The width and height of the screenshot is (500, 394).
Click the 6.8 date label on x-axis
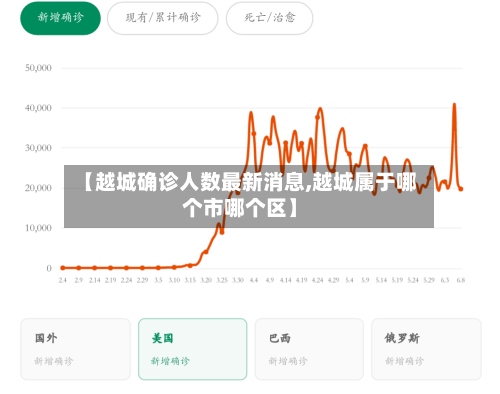461,280
